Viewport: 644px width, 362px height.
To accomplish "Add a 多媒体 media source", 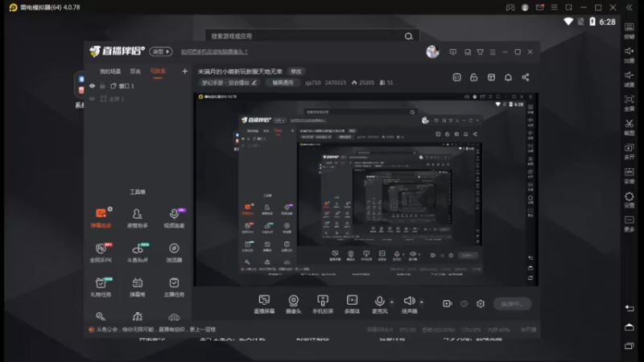I will coord(352,304).
